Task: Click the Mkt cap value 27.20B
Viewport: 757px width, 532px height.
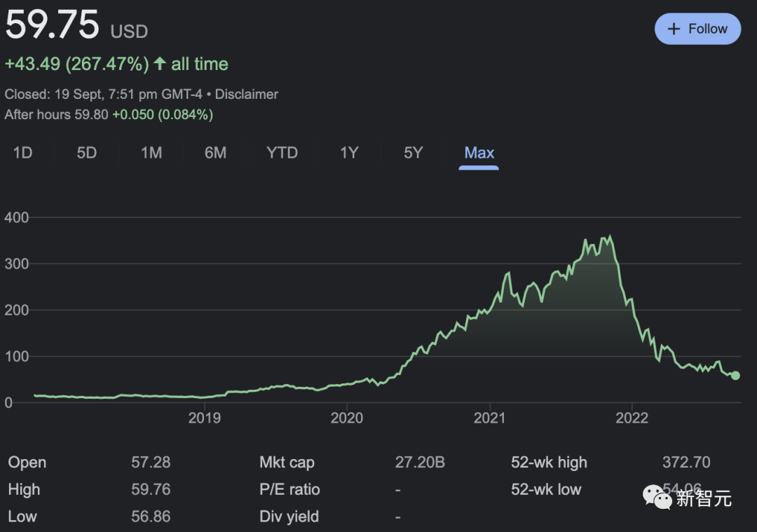Action: click(420, 463)
